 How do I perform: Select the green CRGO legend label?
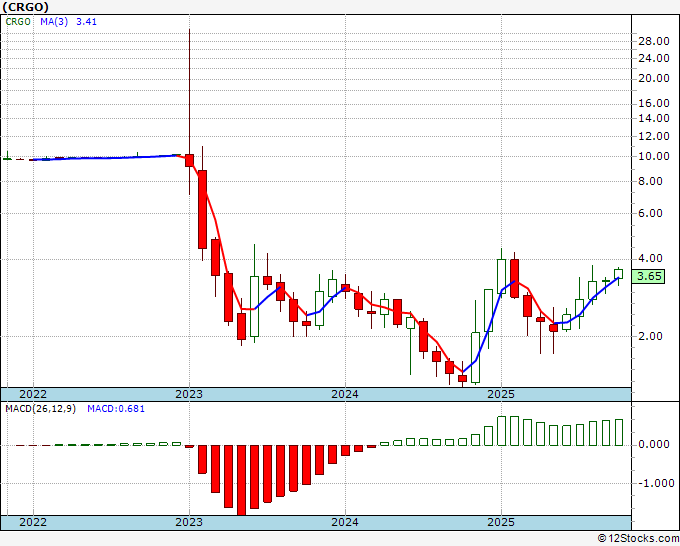click(x=18, y=22)
